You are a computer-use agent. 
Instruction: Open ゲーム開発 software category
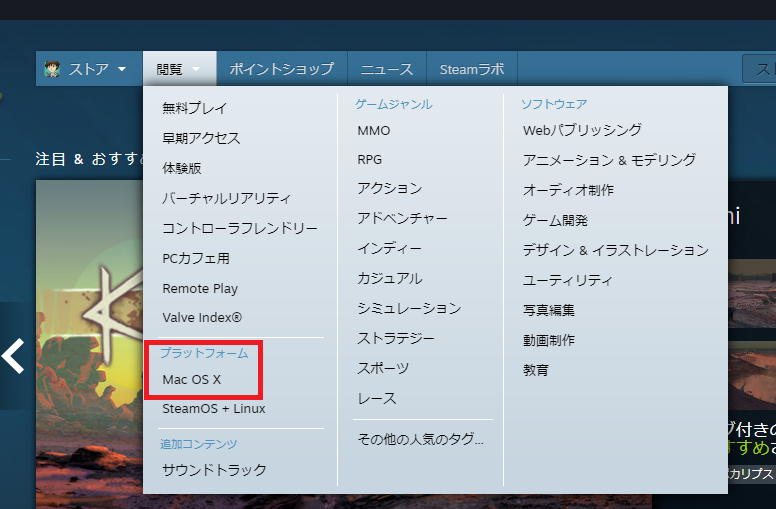[555, 220]
